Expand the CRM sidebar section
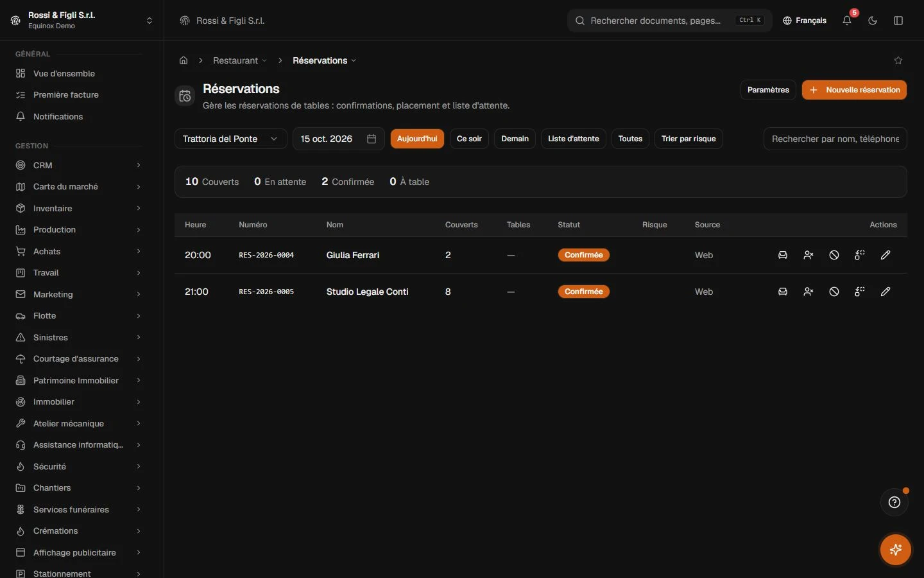This screenshot has width=924, height=578. pyautogui.click(x=79, y=165)
